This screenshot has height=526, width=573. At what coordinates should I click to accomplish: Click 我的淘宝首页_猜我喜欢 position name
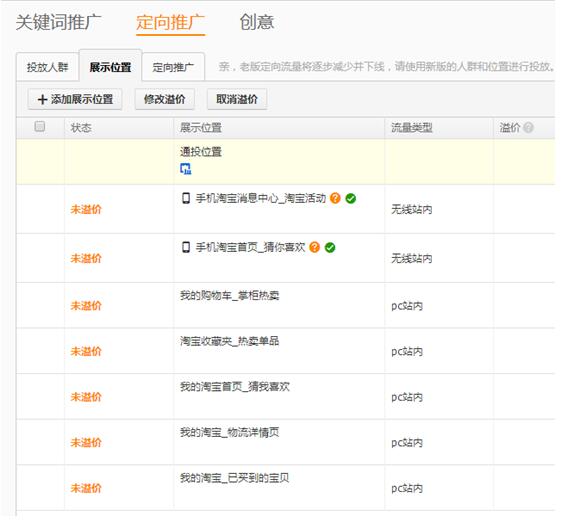[235, 387]
